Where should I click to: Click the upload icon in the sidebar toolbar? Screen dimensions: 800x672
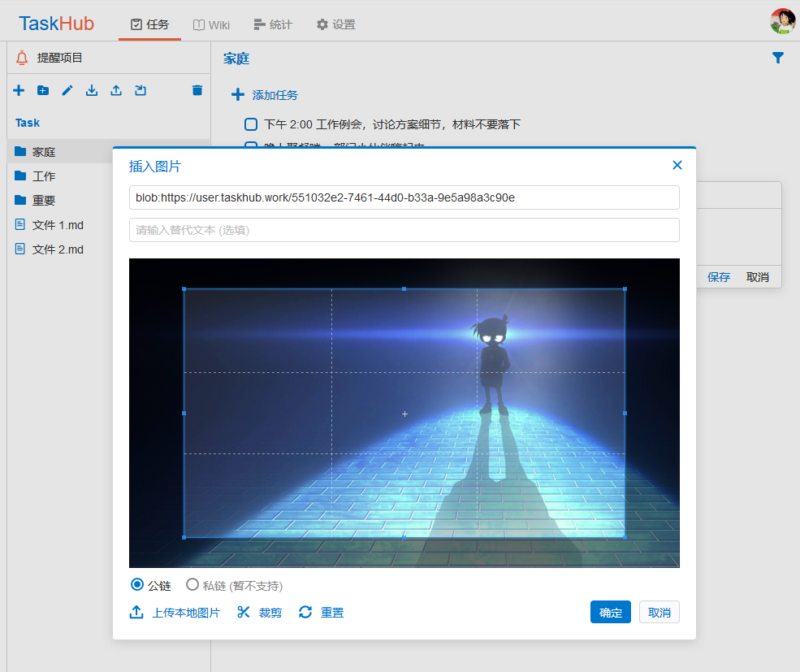point(116,90)
